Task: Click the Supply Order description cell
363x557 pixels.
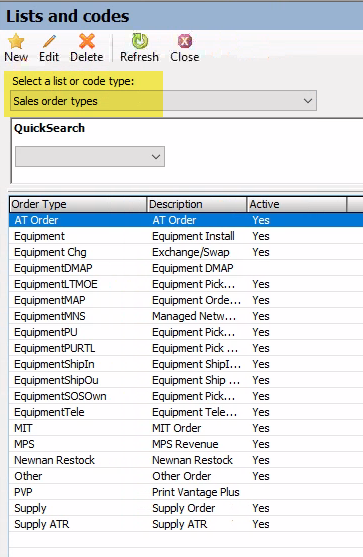Action: tap(184, 508)
